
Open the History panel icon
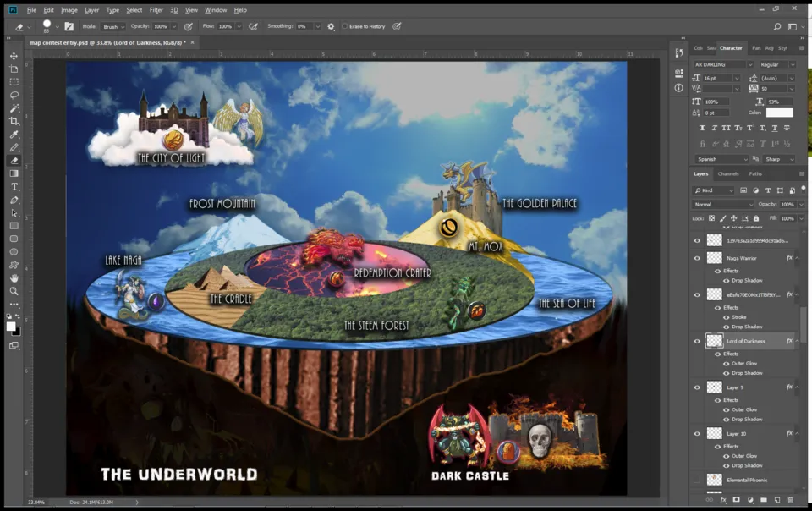tap(679, 52)
